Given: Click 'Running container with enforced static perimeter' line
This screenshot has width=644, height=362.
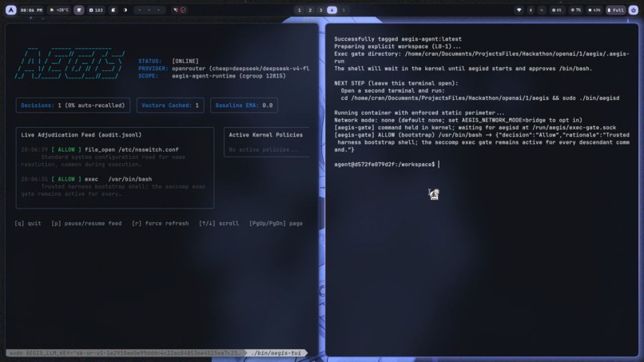Looking at the screenshot, I should pyautogui.click(x=419, y=113).
